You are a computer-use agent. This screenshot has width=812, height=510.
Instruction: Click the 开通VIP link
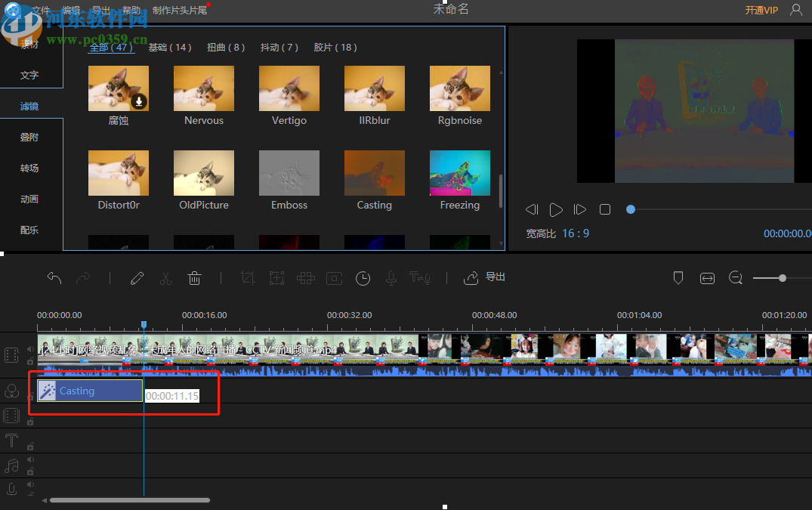click(x=761, y=11)
